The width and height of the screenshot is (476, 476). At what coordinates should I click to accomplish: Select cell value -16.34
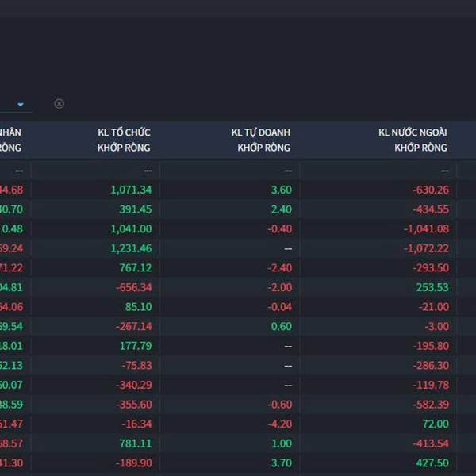click(x=137, y=424)
